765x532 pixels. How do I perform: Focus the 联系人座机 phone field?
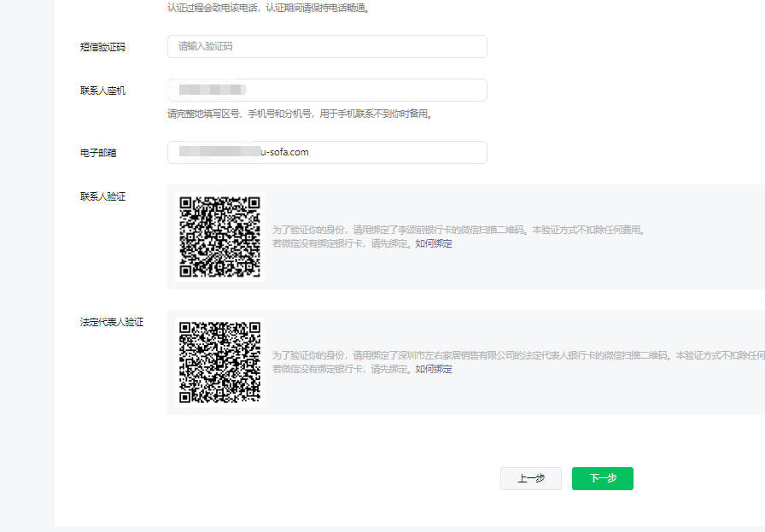(x=327, y=90)
